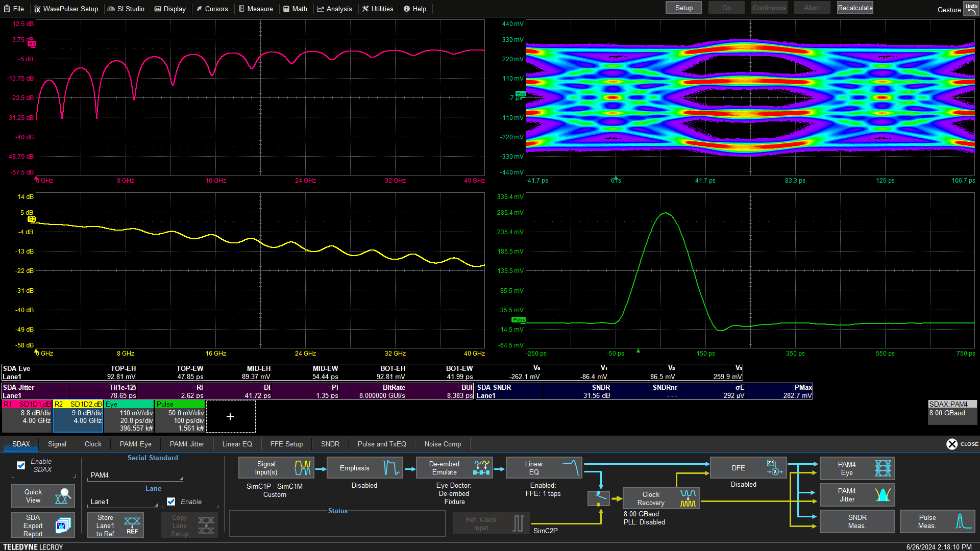Click the Quick View button
Viewport: 980px width, 551px height.
[43, 496]
